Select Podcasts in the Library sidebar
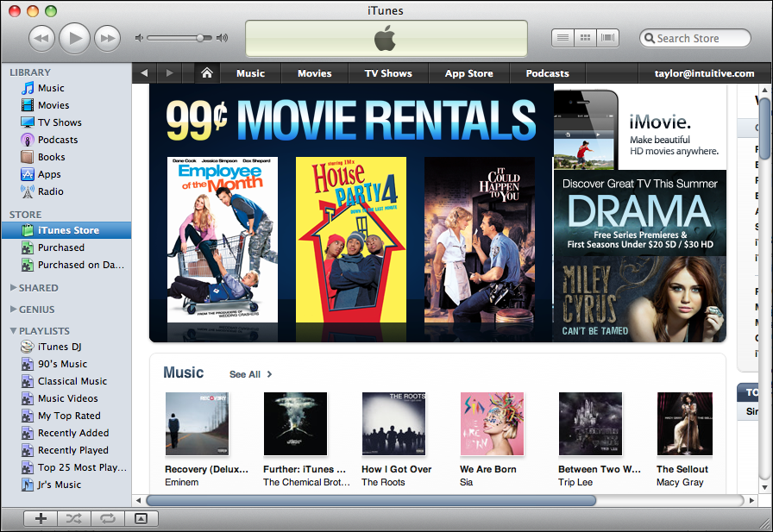The width and height of the screenshot is (773, 532). 66,140
